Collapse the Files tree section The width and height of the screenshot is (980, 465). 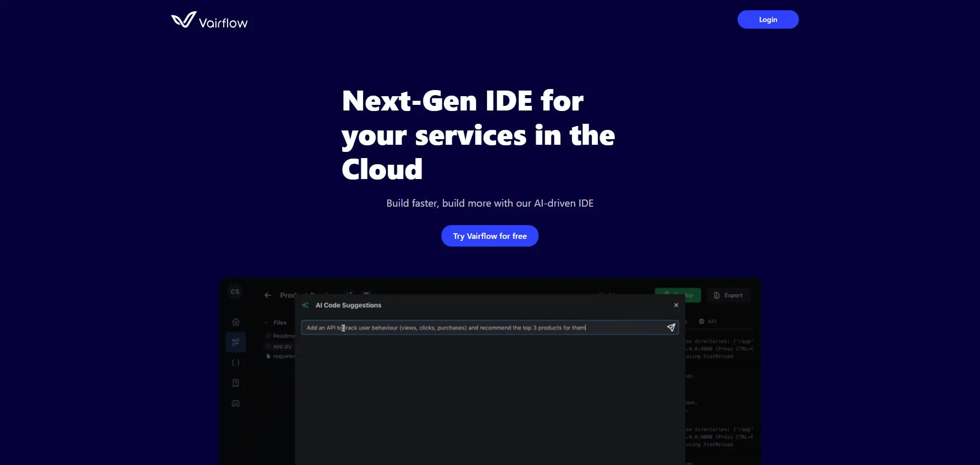266,323
